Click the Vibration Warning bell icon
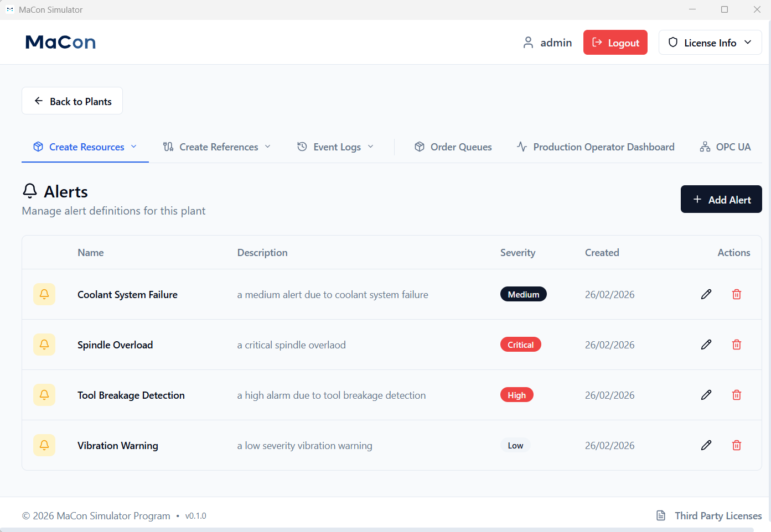The image size is (771, 532). tap(44, 445)
